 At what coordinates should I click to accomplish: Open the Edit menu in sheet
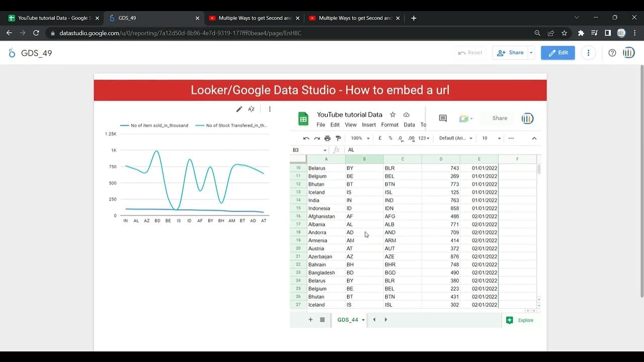pos(335,125)
